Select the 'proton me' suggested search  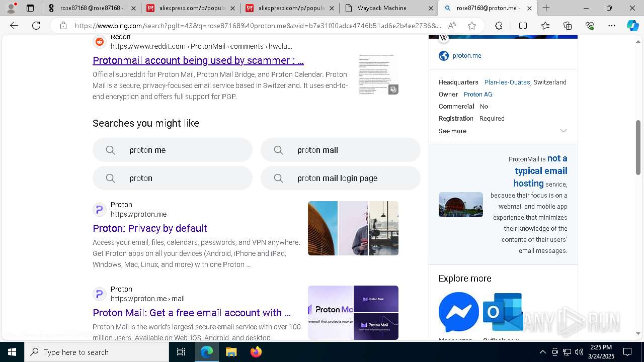[x=173, y=150]
